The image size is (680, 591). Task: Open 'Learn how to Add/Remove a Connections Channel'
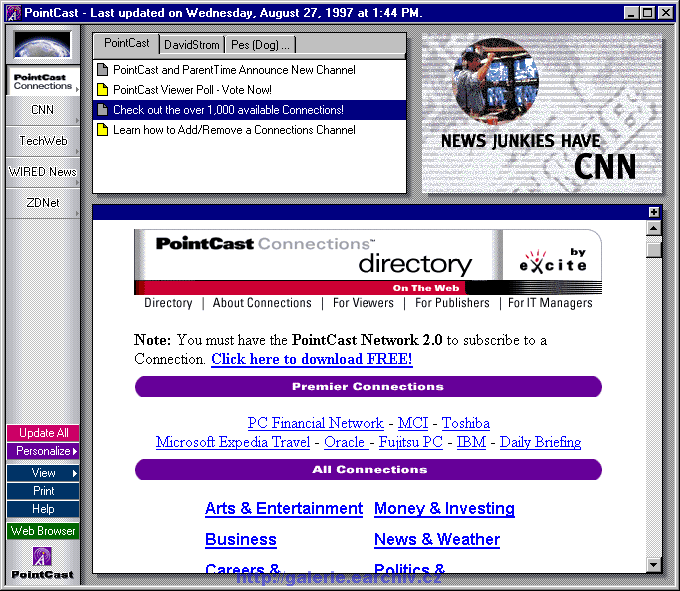pyautogui.click(x=234, y=130)
